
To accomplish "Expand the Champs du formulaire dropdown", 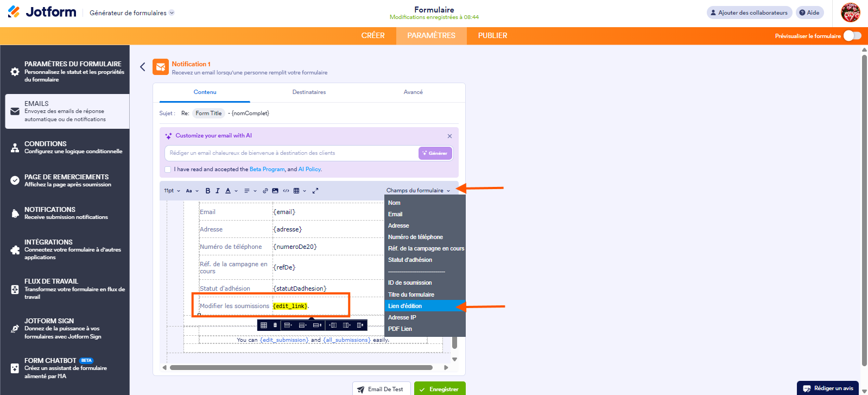I will pyautogui.click(x=418, y=191).
